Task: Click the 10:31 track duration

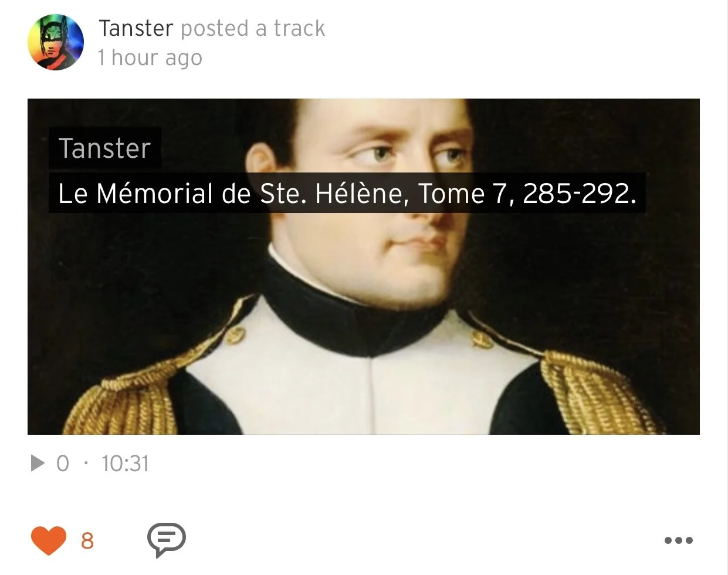Action: pyautogui.click(x=125, y=464)
